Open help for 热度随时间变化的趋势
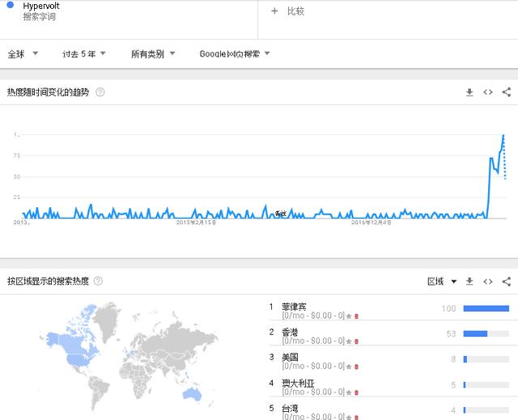Screen dimensions: 518x420 click(x=100, y=92)
